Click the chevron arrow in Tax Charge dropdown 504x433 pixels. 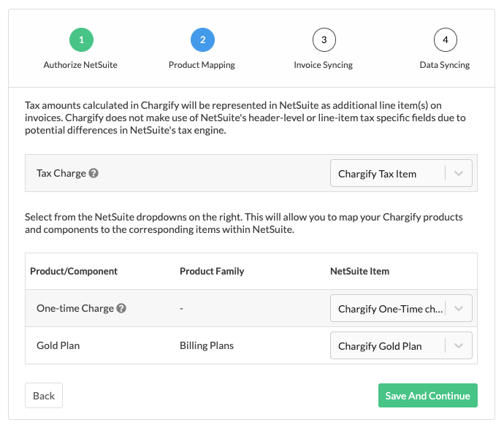click(459, 174)
